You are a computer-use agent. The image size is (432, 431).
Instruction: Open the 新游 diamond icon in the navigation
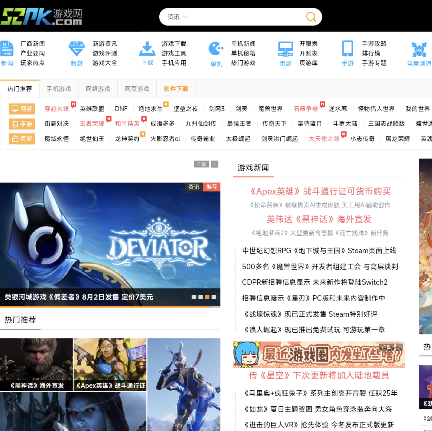tap(76, 49)
